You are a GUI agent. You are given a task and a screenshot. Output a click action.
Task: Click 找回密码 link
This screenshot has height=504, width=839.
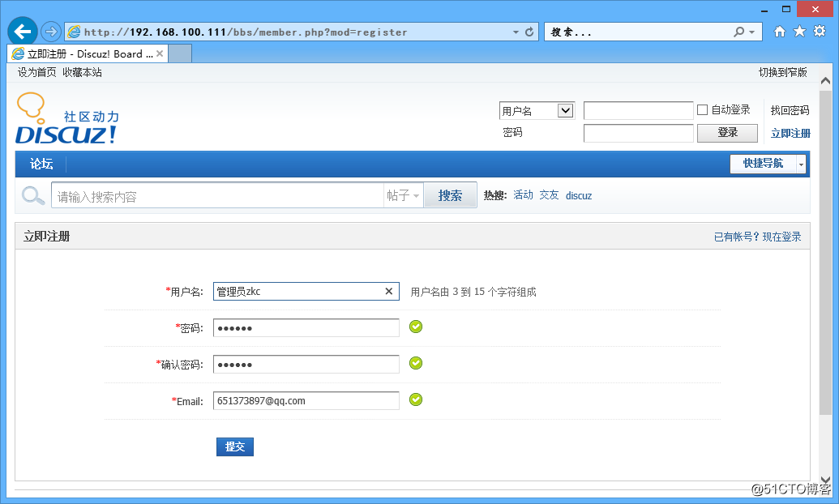point(790,110)
